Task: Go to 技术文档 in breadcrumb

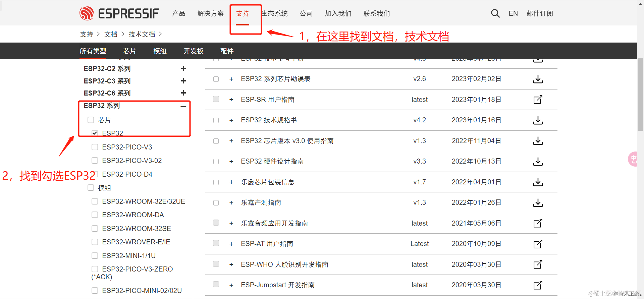Action: click(x=142, y=34)
